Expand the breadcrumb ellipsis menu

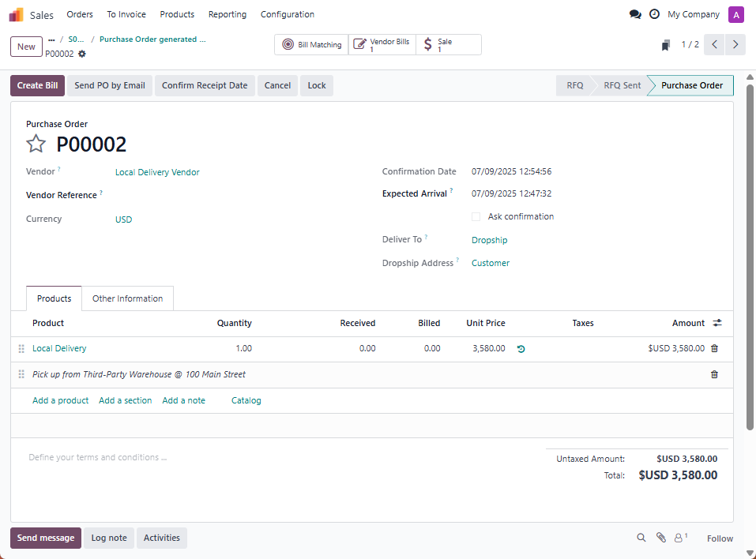(51, 39)
